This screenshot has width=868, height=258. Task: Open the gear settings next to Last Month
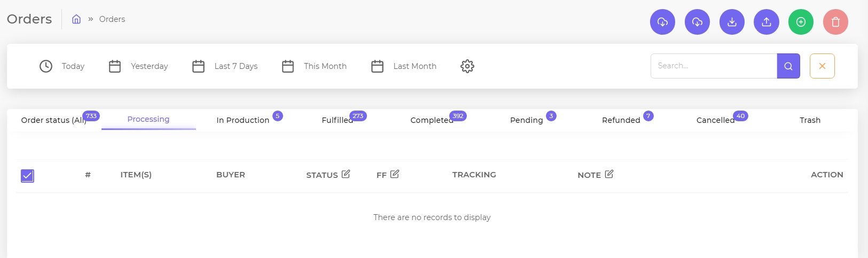[467, 66]
